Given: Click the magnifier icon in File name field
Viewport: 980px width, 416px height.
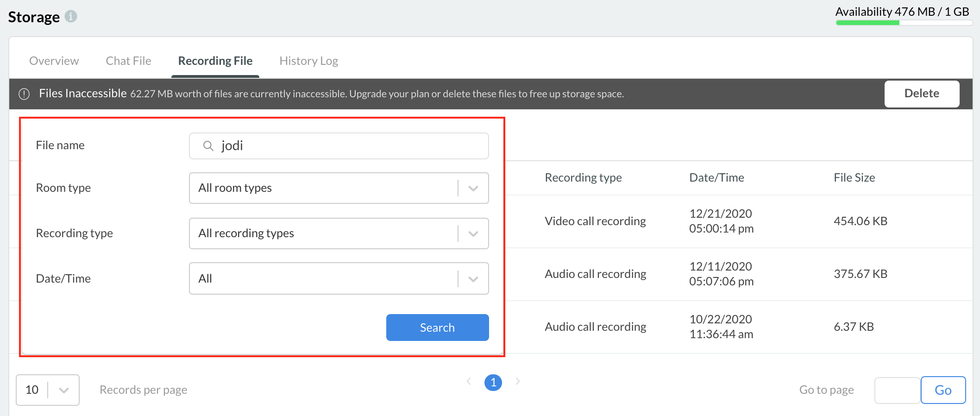Looking at the screenshot, I should pos(208,146).
